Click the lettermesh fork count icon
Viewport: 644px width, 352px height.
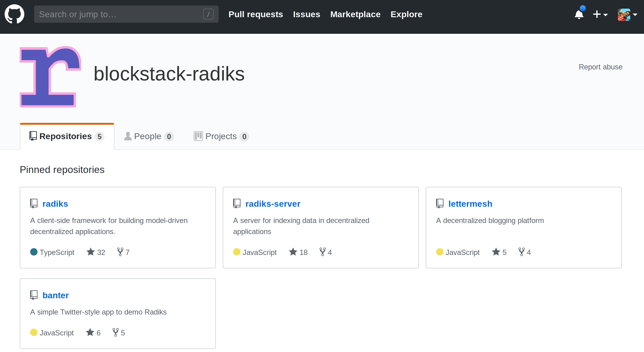[522, 252]
